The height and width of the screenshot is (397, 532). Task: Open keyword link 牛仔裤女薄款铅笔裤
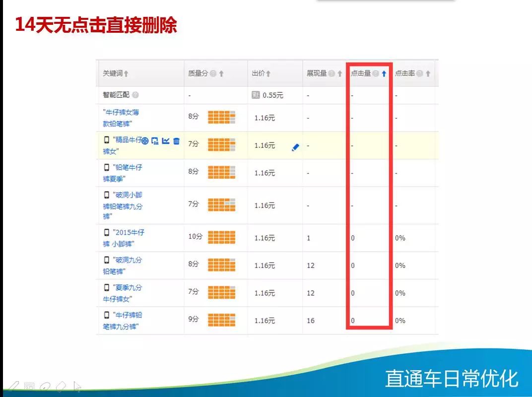[121, 118]
